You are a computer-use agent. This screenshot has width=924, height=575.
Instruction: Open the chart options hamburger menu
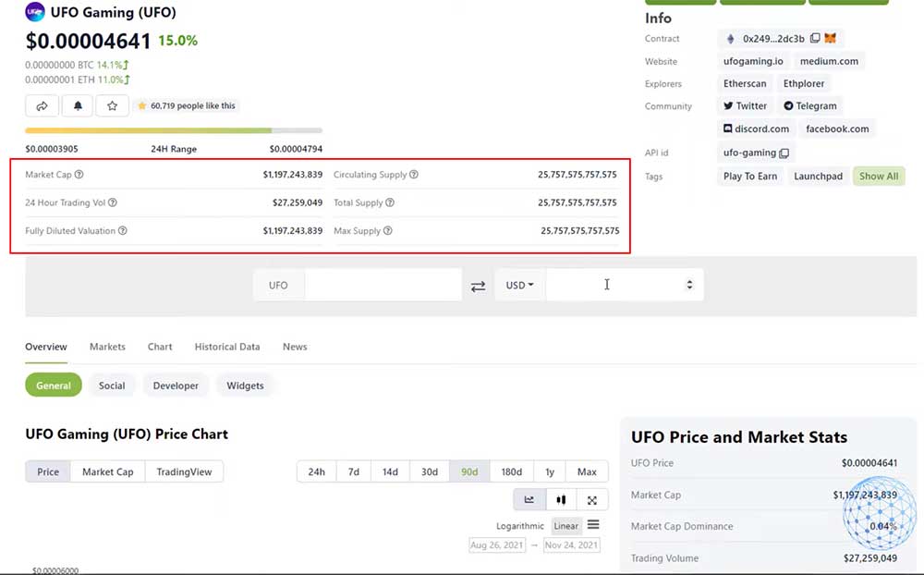(x=592, y=525)
